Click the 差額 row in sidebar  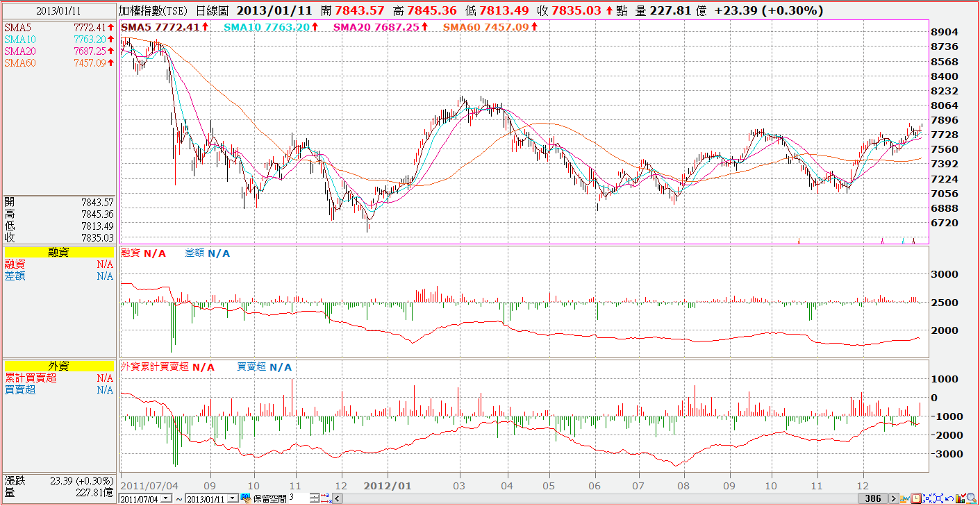(58, 276)
